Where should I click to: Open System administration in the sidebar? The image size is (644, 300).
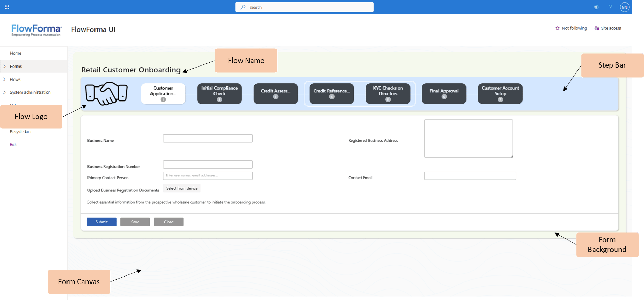[30, 92]
